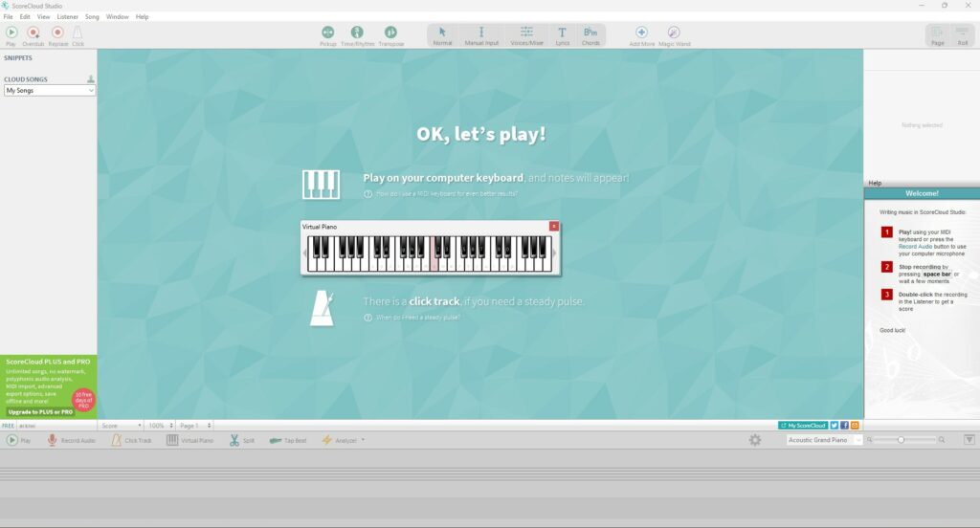Expand the My Songs dropdown
This screenshot has width=980, height=528.
[50, 91]
